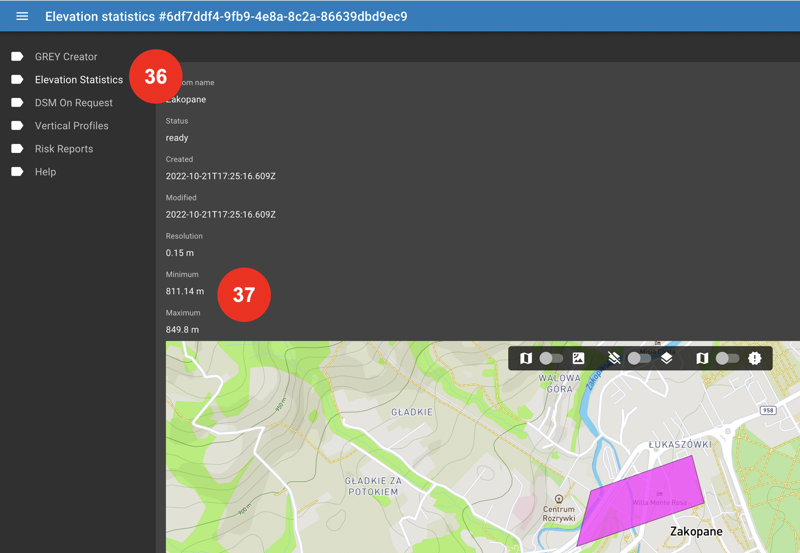The width and height of the screenshot is (800, 553).
Task: Click the label icon next to Help
Action: [17, 172]
